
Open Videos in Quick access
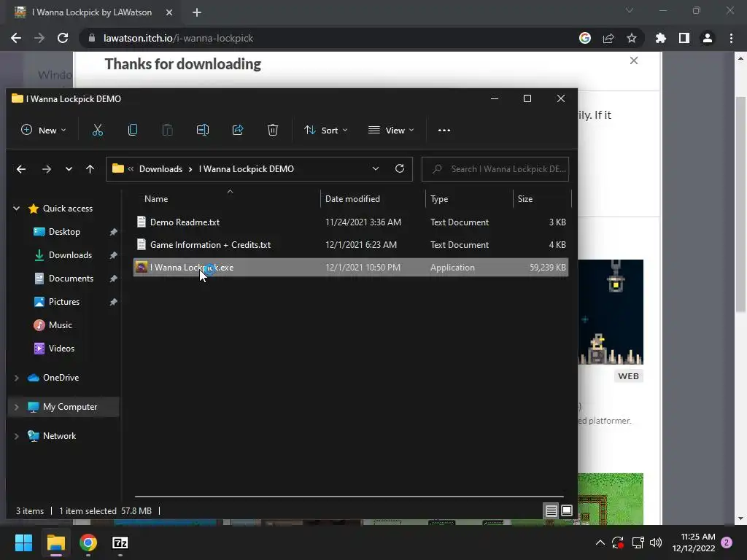click(61, 349)
